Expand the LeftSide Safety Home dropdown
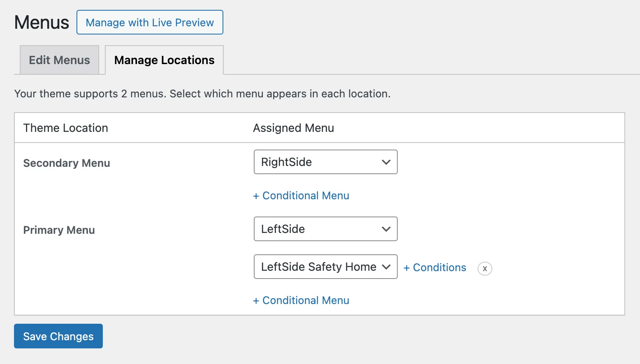The image size is (640, 364). point(326,267)
